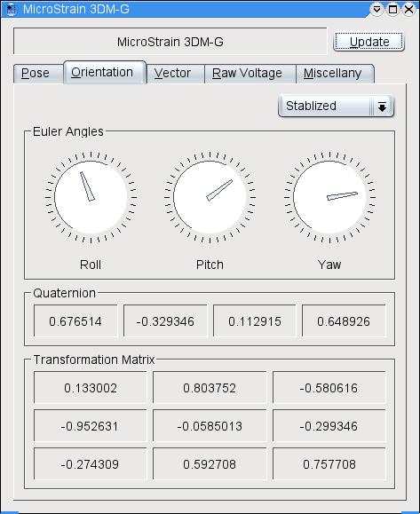Click the Pitch label
The width and height of the screenshot is (420, 514).
click(210, 265)
